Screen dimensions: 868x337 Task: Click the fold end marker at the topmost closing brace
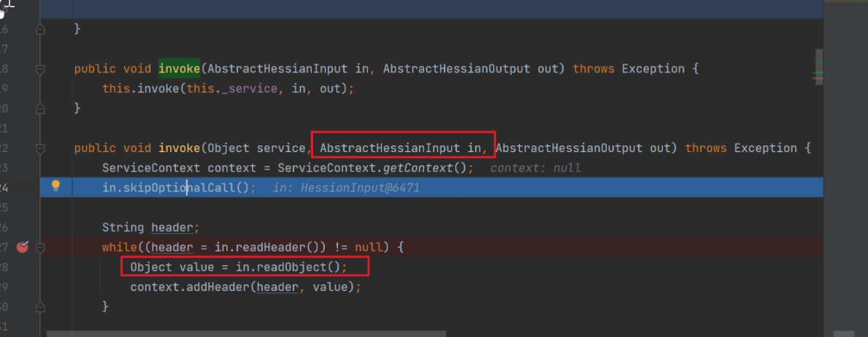[x=41, y=29]
